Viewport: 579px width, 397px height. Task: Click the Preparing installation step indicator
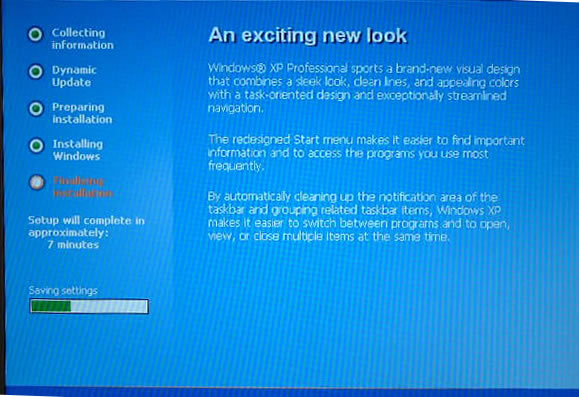coord(36,109)
